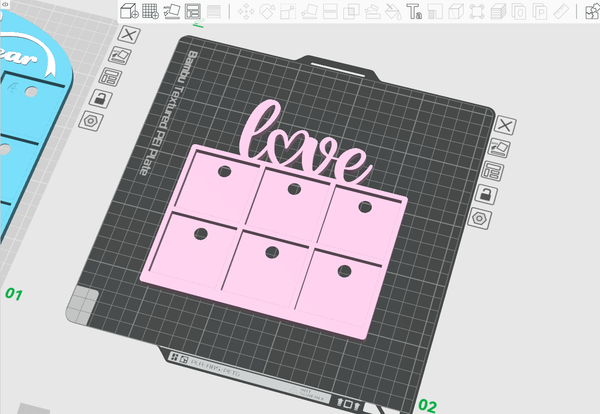Auto orient objects on plate 02
Image resolution: width=600 pixels, height=414 pixels.
pos(499,148)
